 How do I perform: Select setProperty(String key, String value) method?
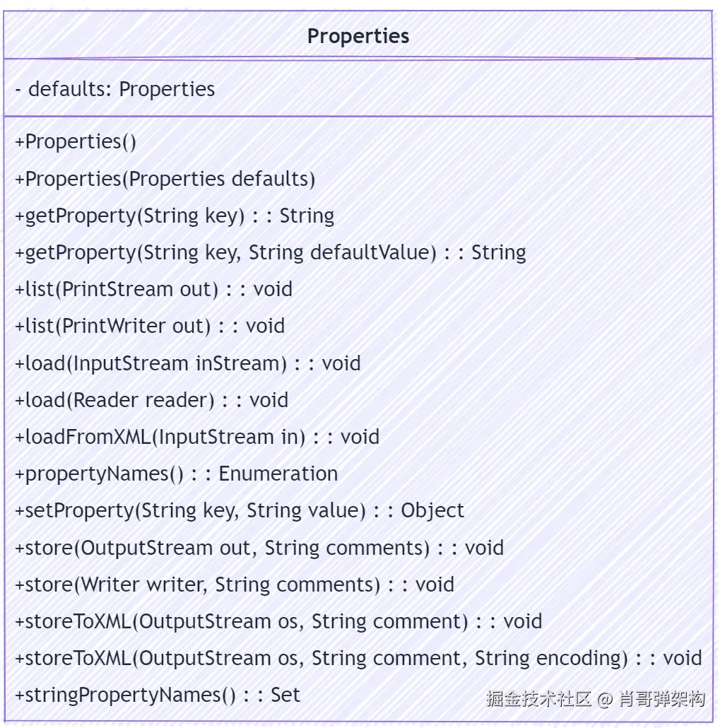click(240, 510)
